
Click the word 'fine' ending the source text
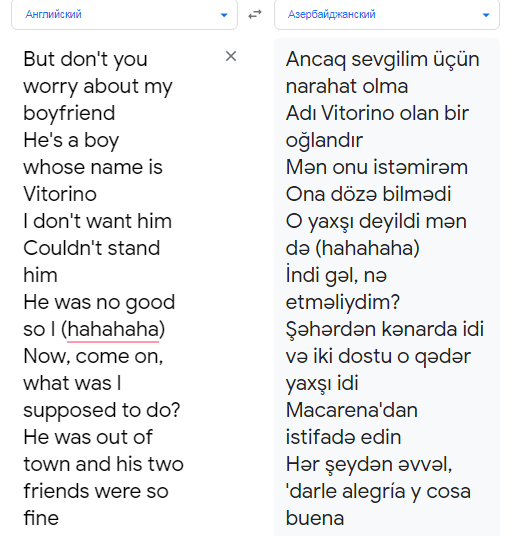click(41, 518)
